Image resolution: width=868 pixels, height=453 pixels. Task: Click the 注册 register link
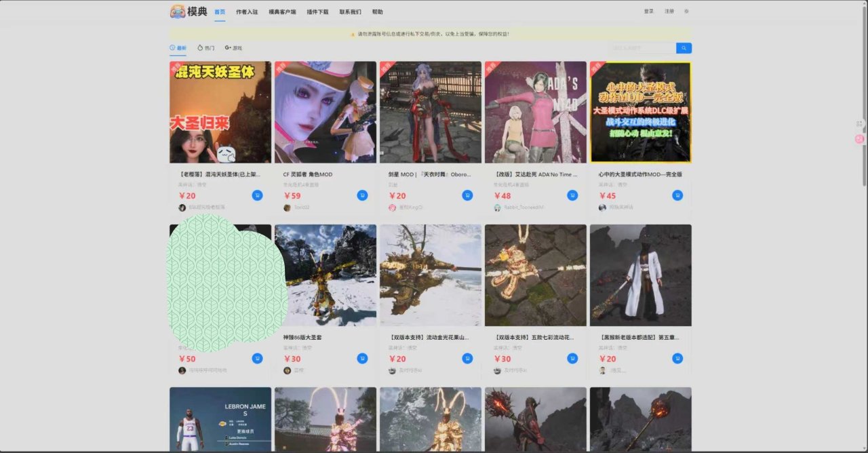[669, 12]
